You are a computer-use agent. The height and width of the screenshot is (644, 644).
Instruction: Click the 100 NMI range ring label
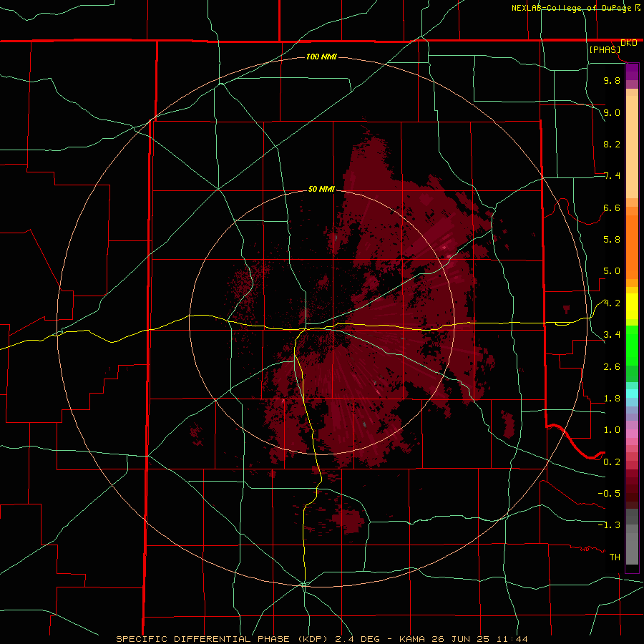tap(321, 57)
